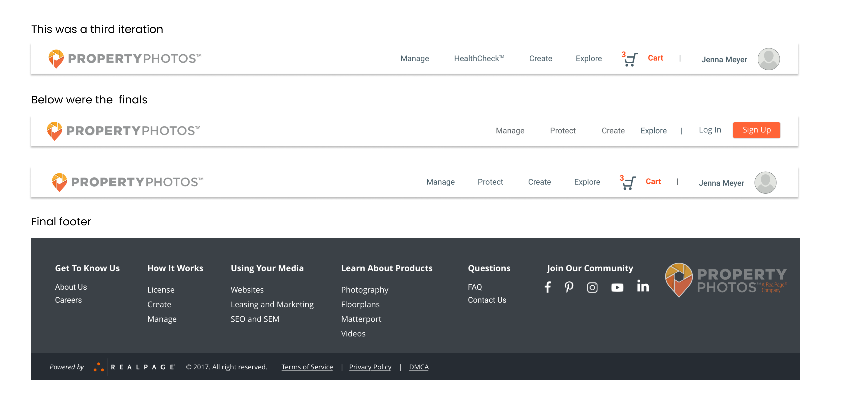Screen dimensions: 868x401
Task: Click the 'Questions' heading
Action: point(489,268)
